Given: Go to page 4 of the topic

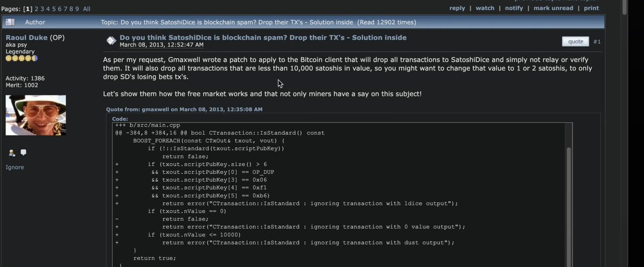Looking at the screenshot, I should 48,9.
